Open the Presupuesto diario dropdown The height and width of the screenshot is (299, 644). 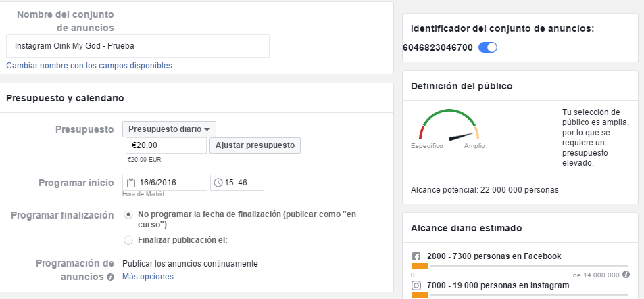(169, 129)
